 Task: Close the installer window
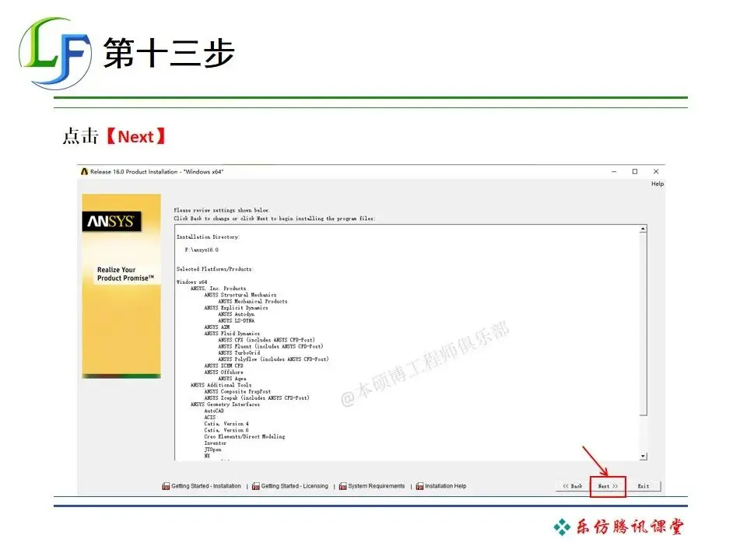656,171
